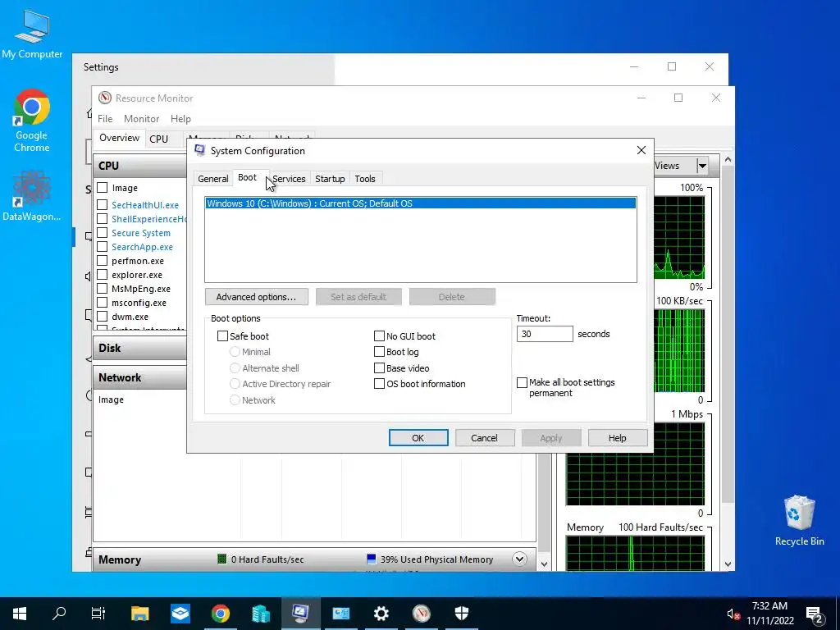The width and height of the screenshot is (840, 630).
Task: Open Windows Security shield taskbar icon
Action: pyautogui.click(x=462, y=614)
